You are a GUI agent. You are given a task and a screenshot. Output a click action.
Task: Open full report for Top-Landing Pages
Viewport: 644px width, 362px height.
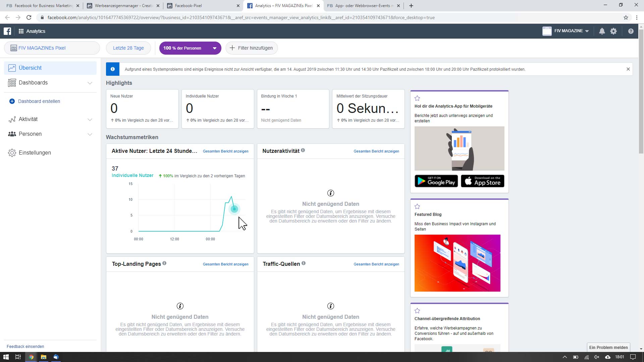click(x=226, y=264)
